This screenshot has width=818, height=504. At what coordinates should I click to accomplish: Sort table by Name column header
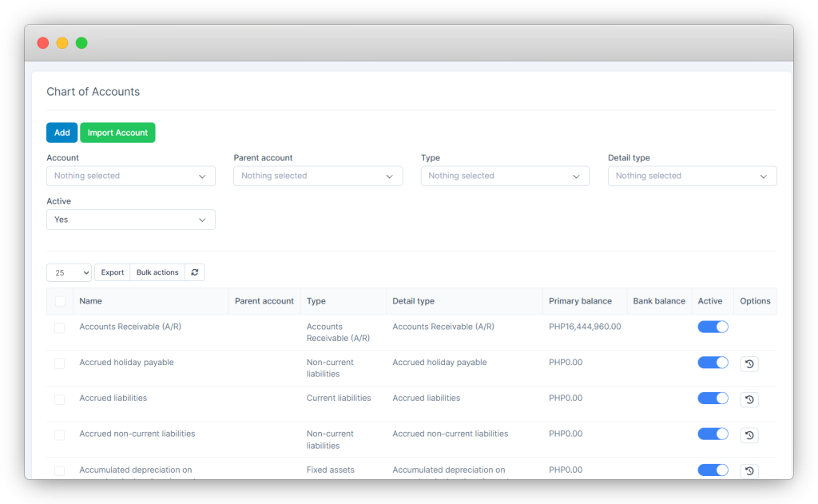pyautogui.click(x=91, y=301)
